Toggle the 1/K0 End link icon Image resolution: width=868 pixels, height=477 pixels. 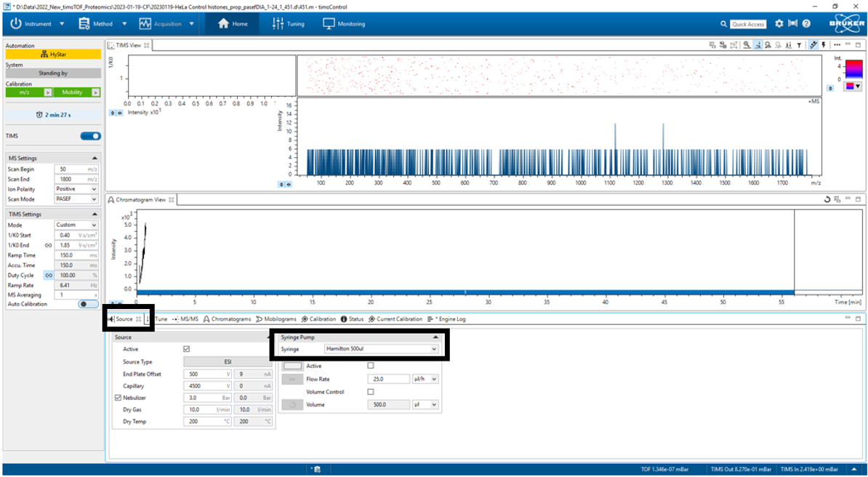pyautogui.click(x=48, y=246)
